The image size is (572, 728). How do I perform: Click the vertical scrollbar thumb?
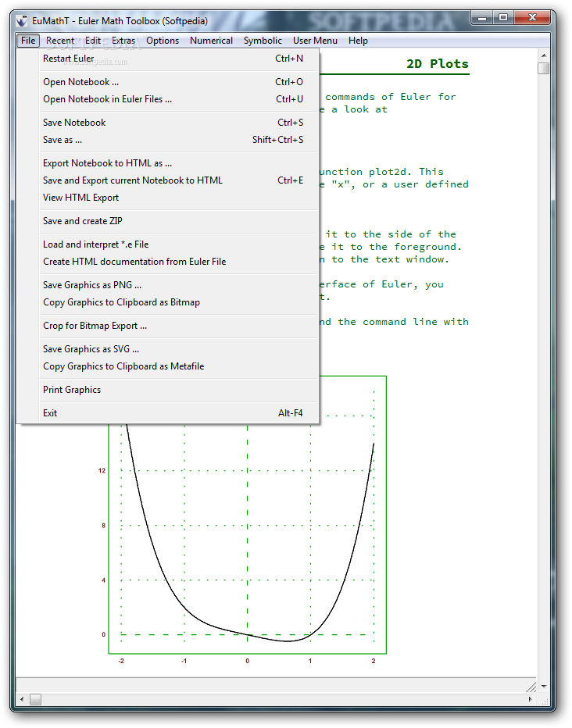pos(544,68)
